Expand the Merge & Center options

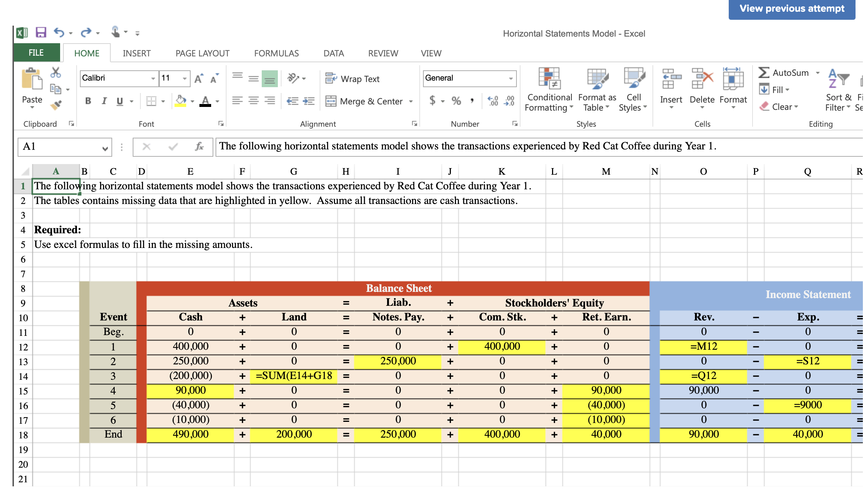(411, 101)
